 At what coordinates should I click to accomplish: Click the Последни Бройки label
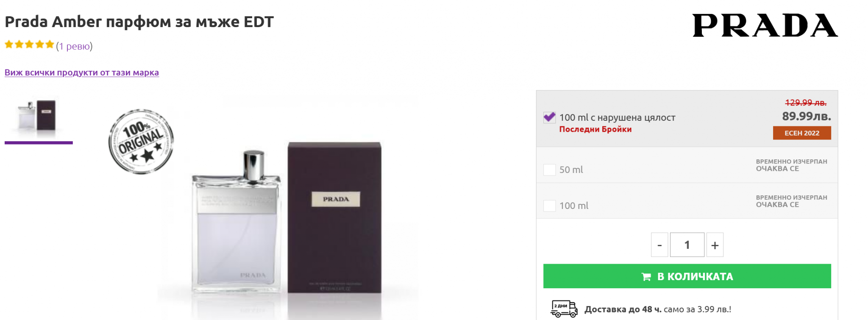(x=595, y=129)
